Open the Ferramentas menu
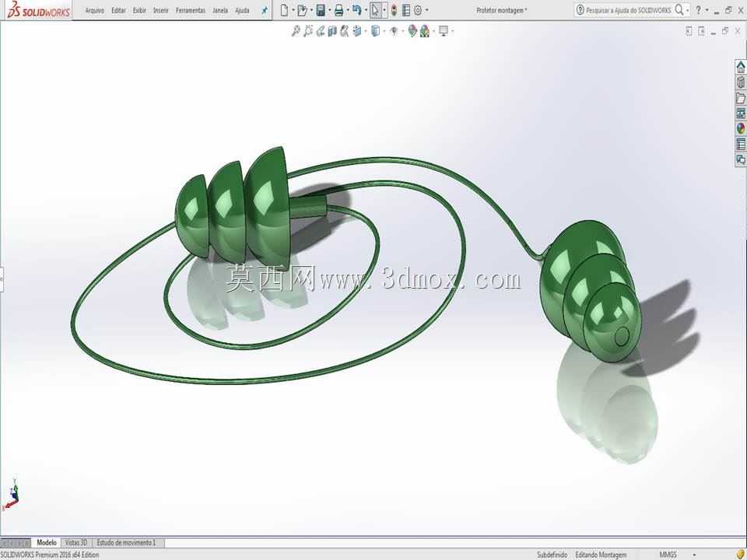The height and width of the screenshot is (560, 747). pyautogui.click(x=190, y=10)
